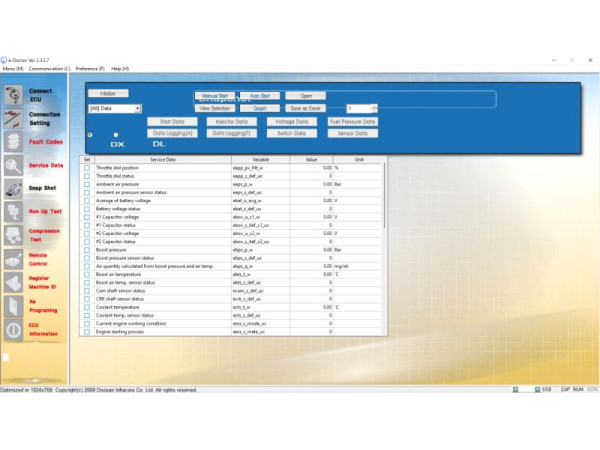Open Connection Setting from the sidebar icon

(x=13, y=119)
